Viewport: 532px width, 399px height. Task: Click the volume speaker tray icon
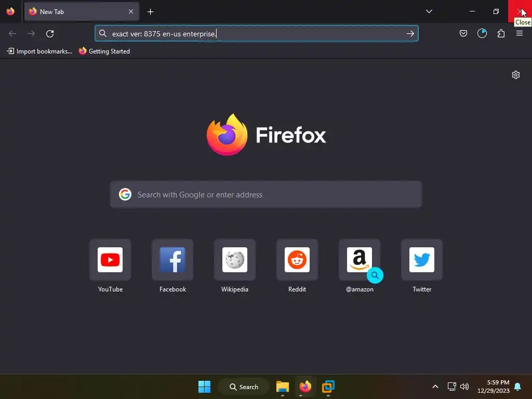(464, 387)
